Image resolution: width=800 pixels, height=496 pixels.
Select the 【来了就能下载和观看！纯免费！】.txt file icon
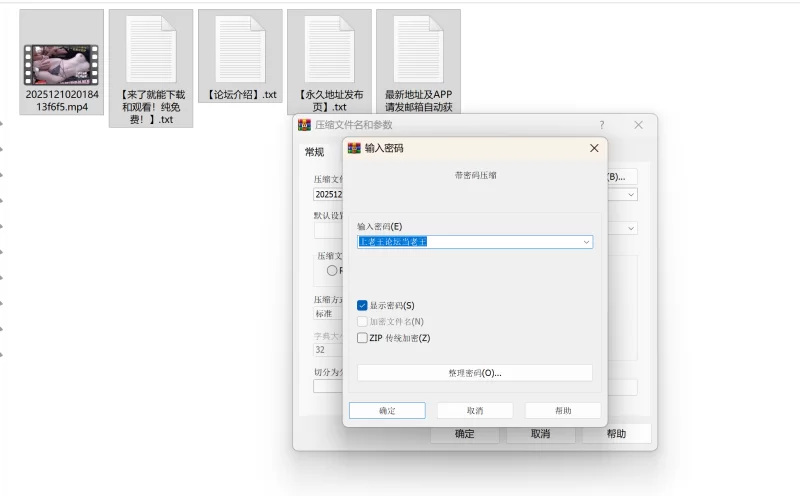(151, 49)
